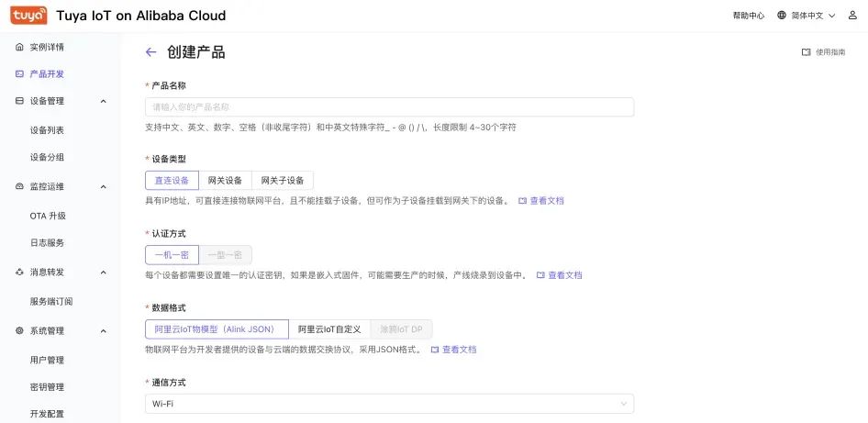
Task: Click the back arrow beside 创建产品
Action: [x=150, y=52]
